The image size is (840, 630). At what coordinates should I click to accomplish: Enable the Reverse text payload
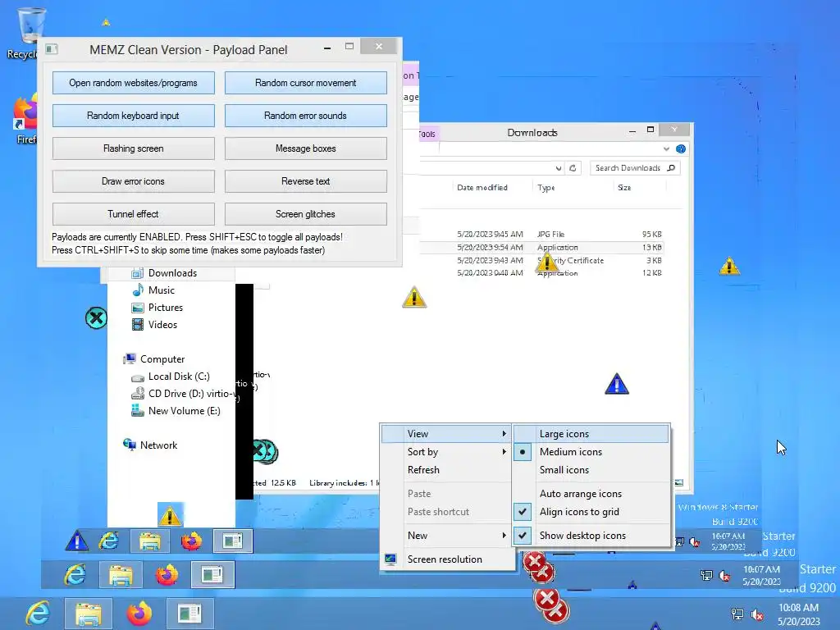click(x=305, y=181)
